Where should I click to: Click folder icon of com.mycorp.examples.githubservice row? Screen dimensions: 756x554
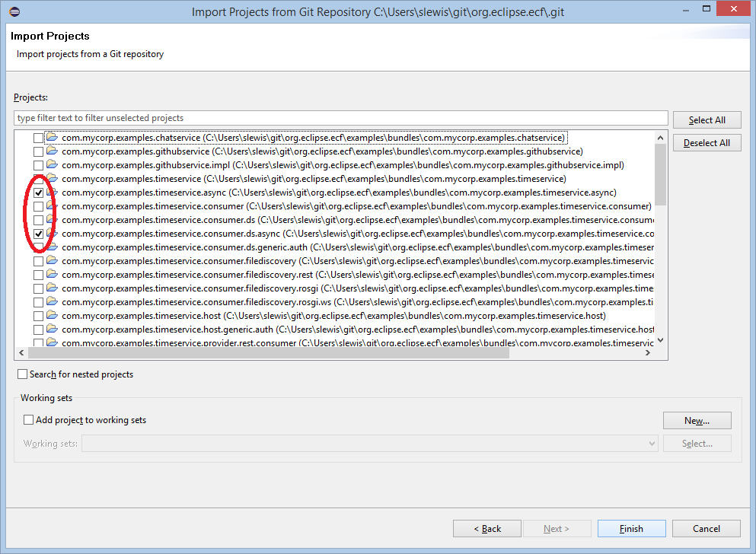[x=52, y=151]
